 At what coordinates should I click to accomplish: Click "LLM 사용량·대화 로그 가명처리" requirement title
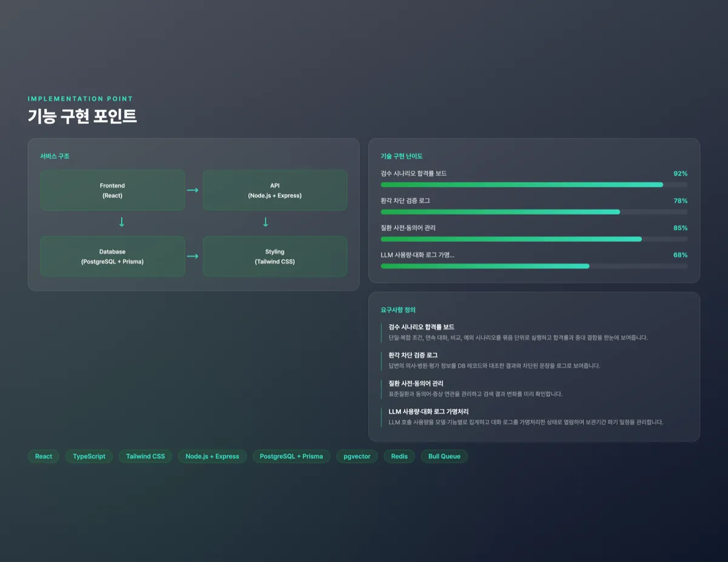tap(428, 411)
